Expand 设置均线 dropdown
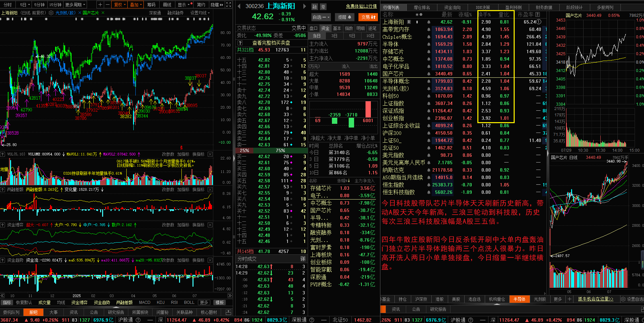The height and width of the screenshot is (323, 644). (x=200, y=13)
